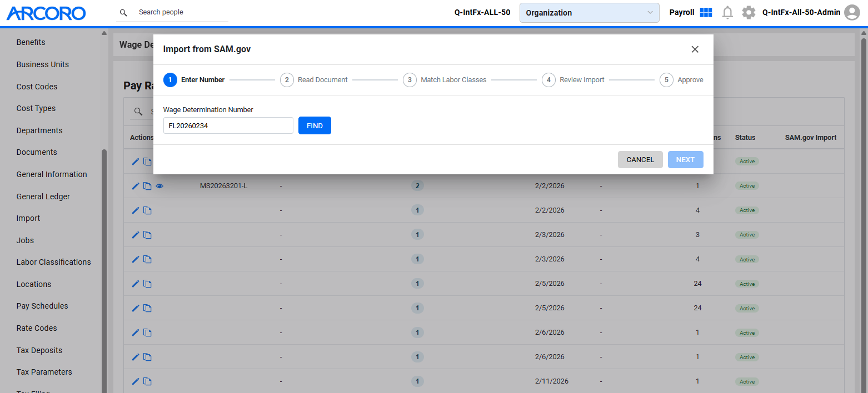Click the Status column header
The width and height of the screenshot is (868, 393).
pyautogui.click(x=745, y=138)
